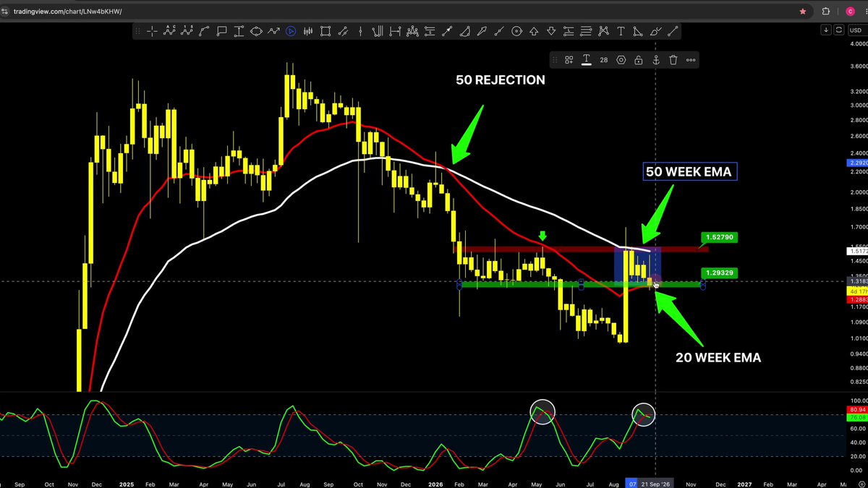Click the 80.94 red indicator value
This screenshot has width=868, height=488.
856,410
